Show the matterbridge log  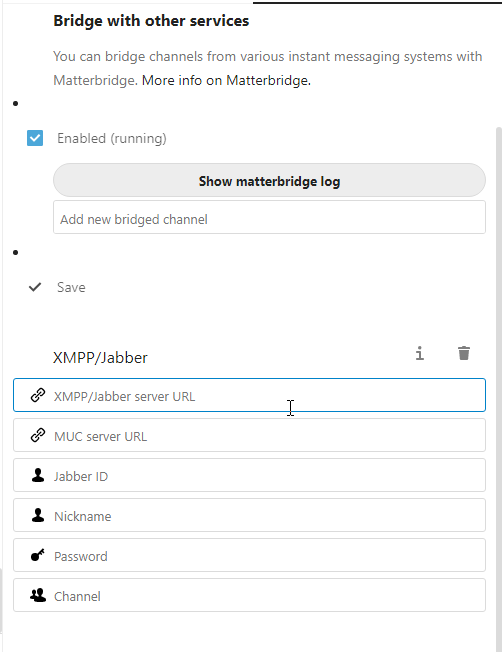click(270, 180)
